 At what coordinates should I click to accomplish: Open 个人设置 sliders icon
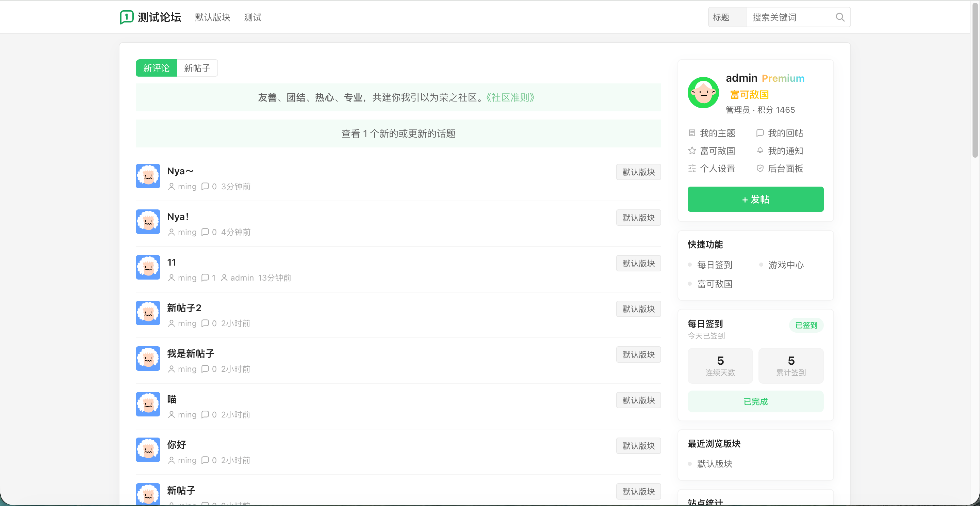[692, 168]
